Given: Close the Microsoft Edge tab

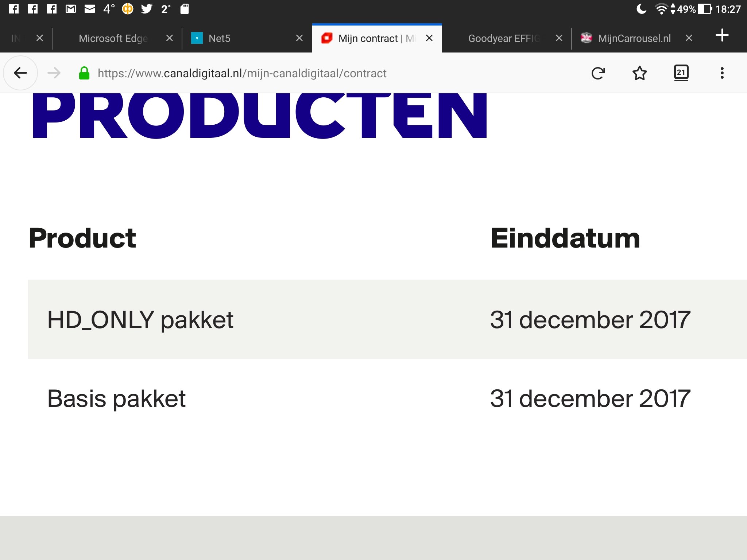Looking at the screenshot, I should (x=170, y=38).
